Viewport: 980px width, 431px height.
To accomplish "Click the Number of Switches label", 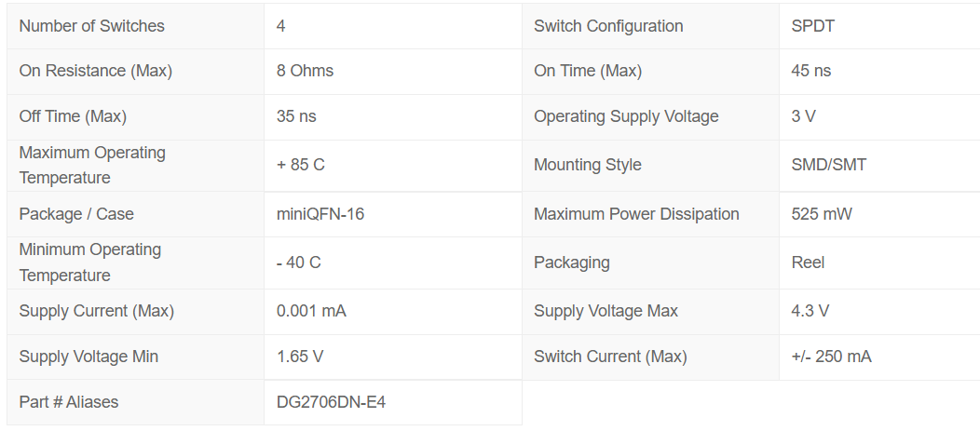I will tap(92, 26).
